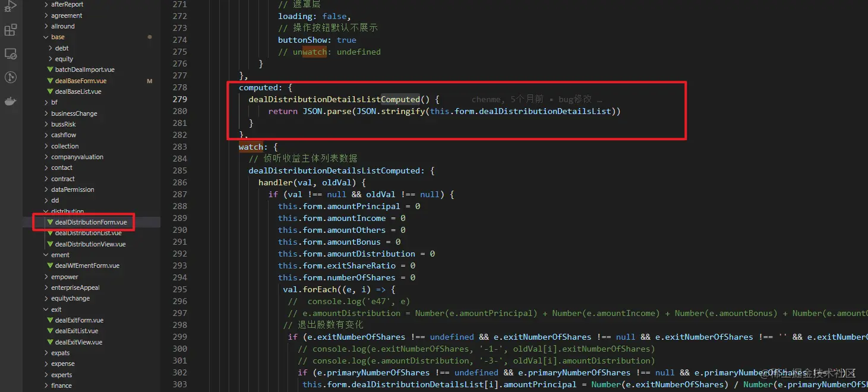Expand the dataPermission folder

point(72,189)
